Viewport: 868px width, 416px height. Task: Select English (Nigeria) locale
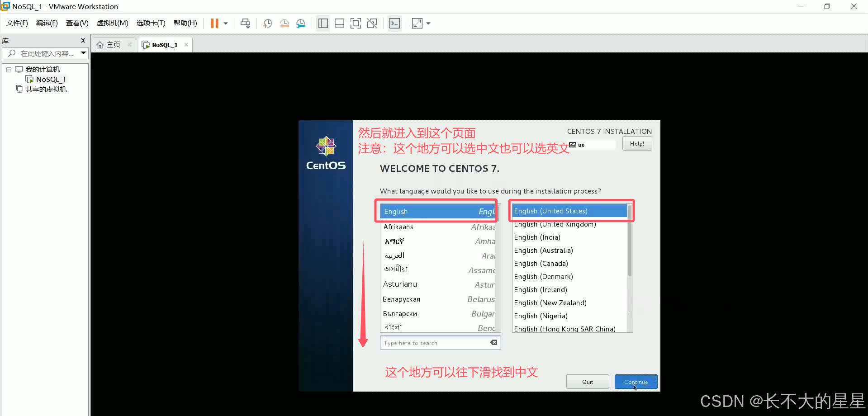(569, 316)
